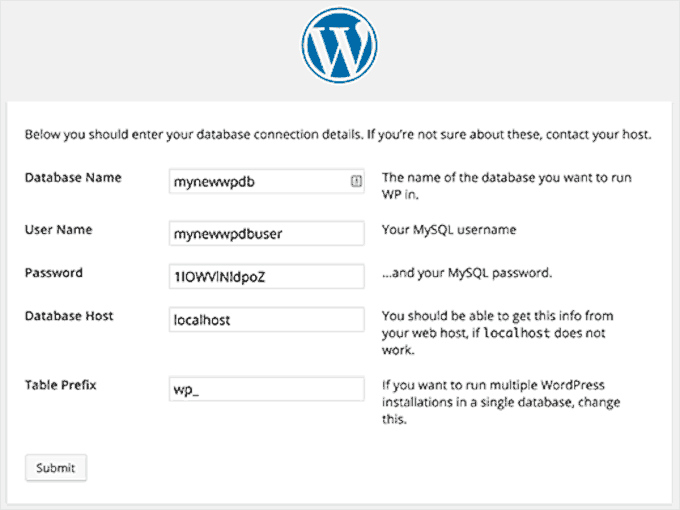Focus the Password input field
Viewport: 680px width, 510px height.
267,276
